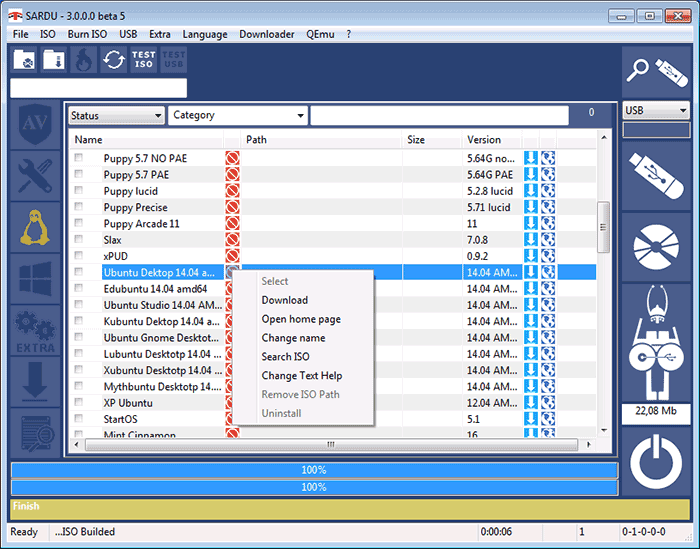Click the search USB magnifier icon
Screen dimensions: 700x549
(656, 73)
